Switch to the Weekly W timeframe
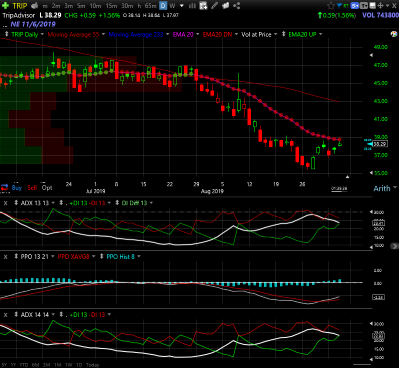Image resolution: width=399 pixels, height=368 pixels. pos(172,6)
